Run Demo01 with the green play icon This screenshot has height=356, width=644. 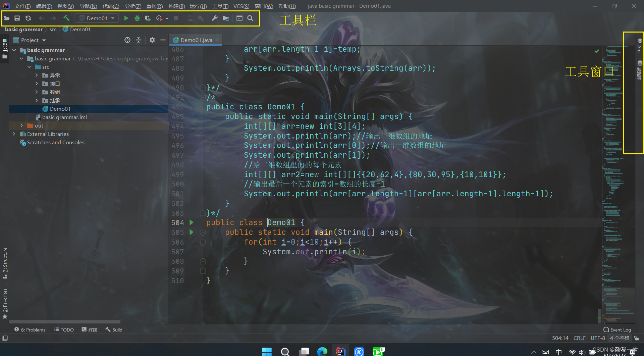click(126, 18)
